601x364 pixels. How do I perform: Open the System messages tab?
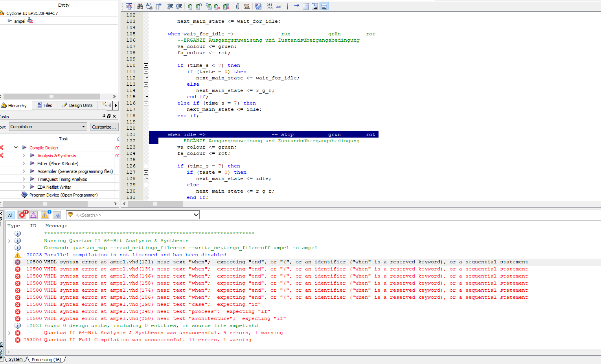(15, 359)
